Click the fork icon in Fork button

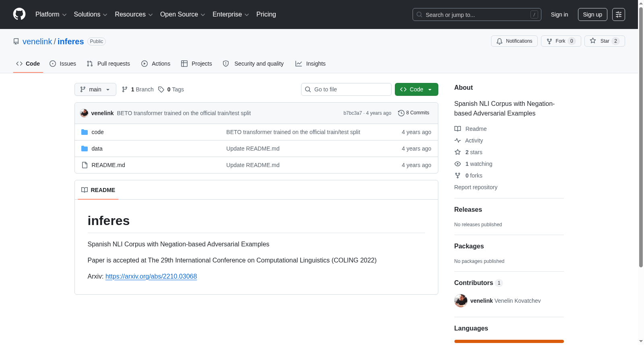(549, 41)
